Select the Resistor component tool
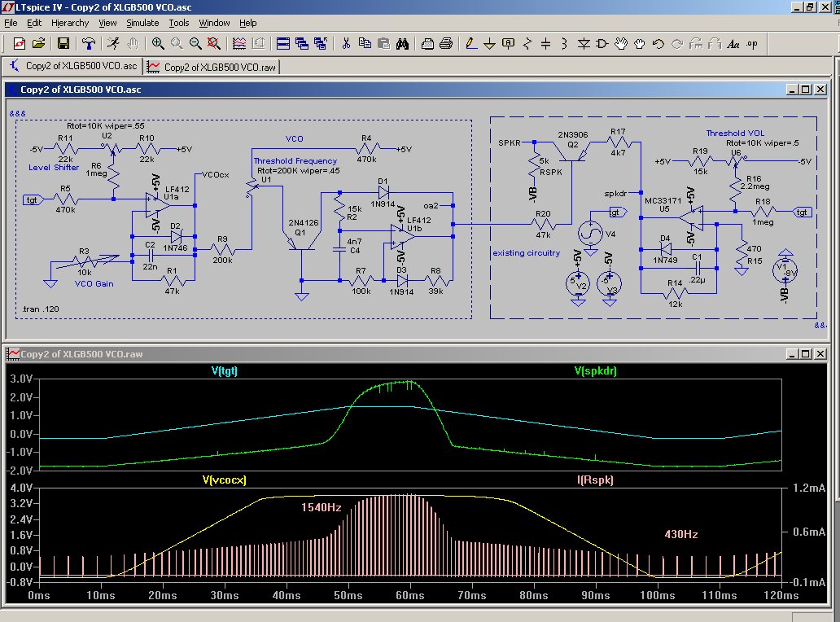 [x=527, y=43]
